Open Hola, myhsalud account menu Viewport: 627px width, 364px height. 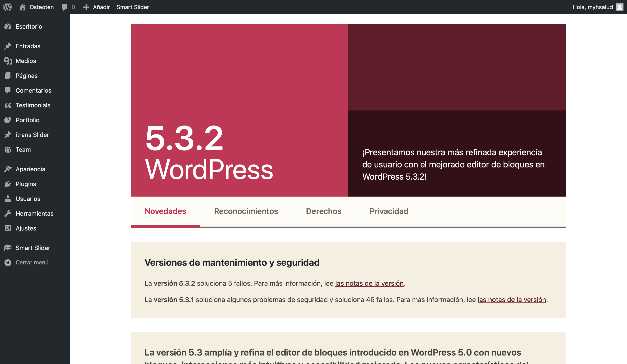[x=592, y=7]
